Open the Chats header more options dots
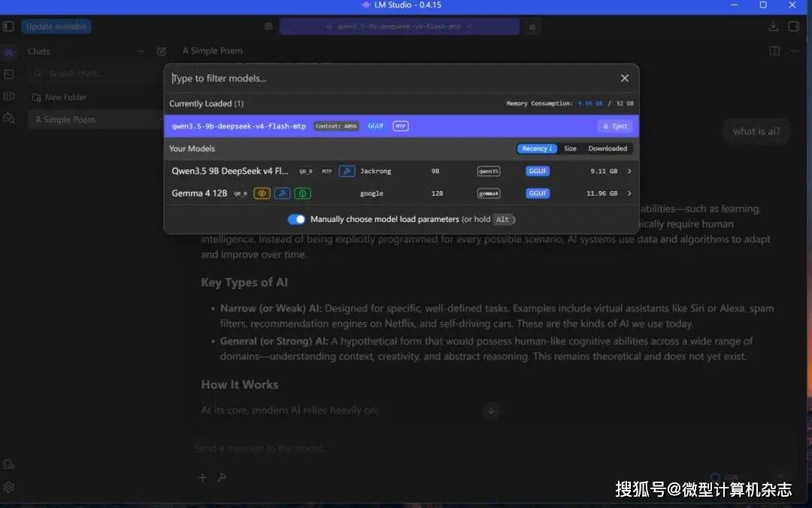This screenshot has width=812, height=508. tap(141, 51)
